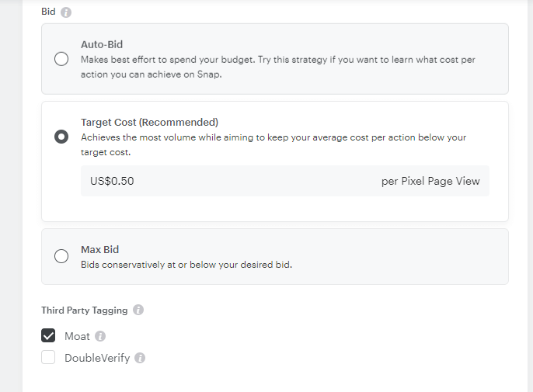Screen dimensions: 533x392
Task: Click the Target Cost (Recommended) heading
Action: click(x=149, y=123)
